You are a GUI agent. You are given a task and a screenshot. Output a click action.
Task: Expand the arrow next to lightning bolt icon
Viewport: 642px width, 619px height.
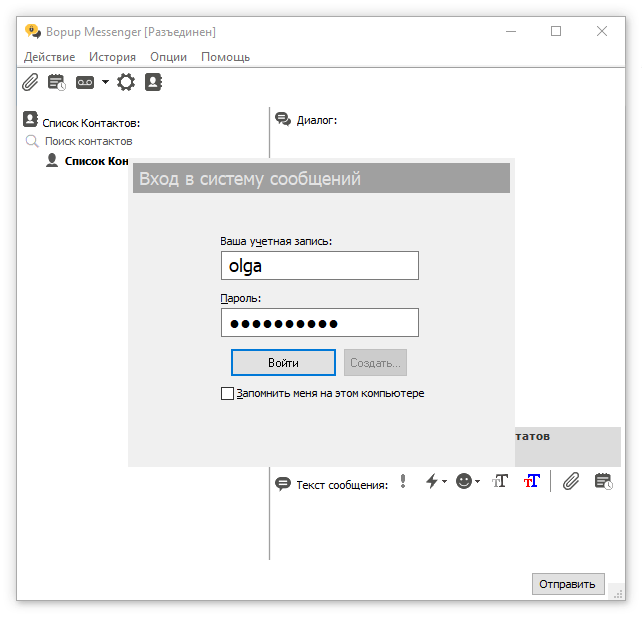tap(444, 481)
